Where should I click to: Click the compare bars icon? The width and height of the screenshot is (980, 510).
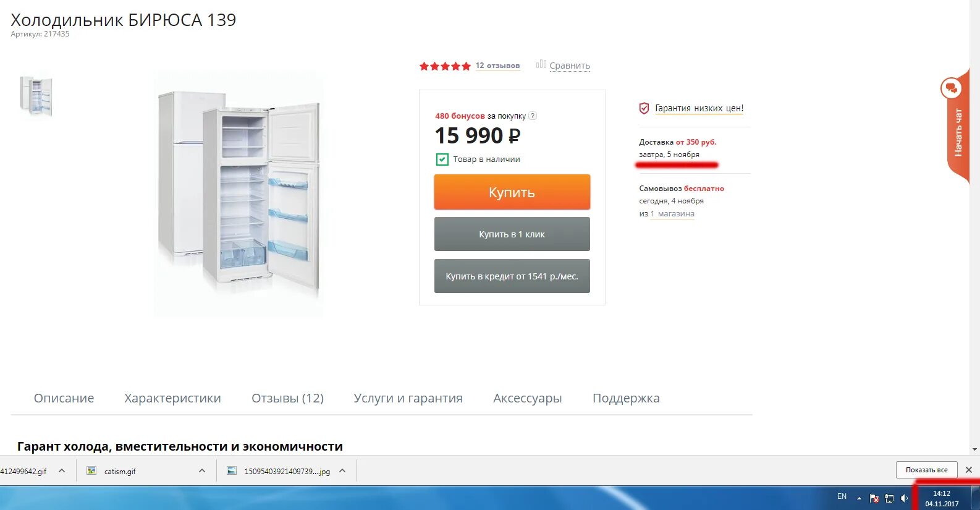[x=541, y=64]
